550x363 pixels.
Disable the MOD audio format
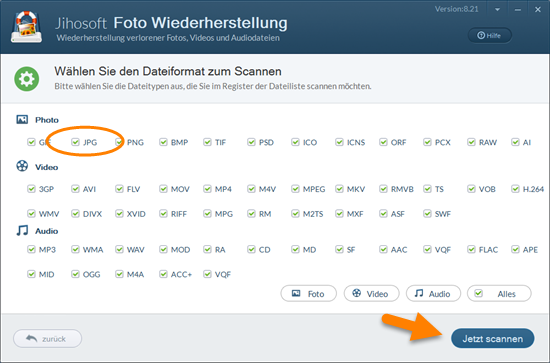click(x=163, y=249)
